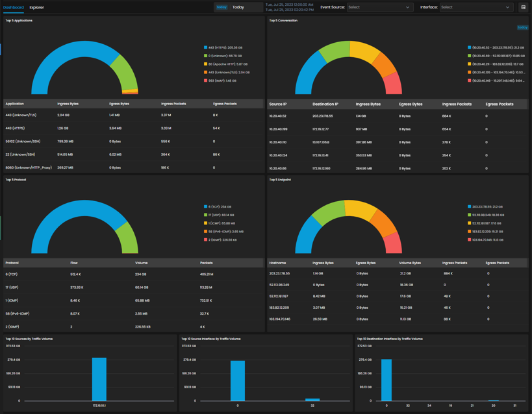This screenshot has width=532, height=414.
Task: Click the red arc segment in Top 5 Endpoint chart
Action: [x=394, y=243]
